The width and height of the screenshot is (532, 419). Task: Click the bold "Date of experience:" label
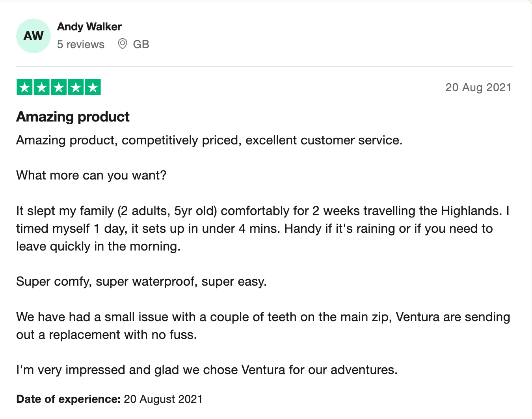(68, 399)
